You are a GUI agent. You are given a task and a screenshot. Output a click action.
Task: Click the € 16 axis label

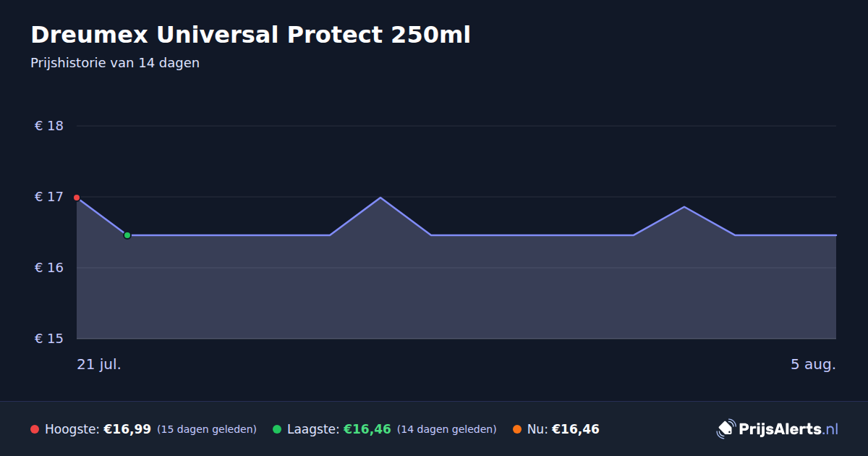point(49,268)
